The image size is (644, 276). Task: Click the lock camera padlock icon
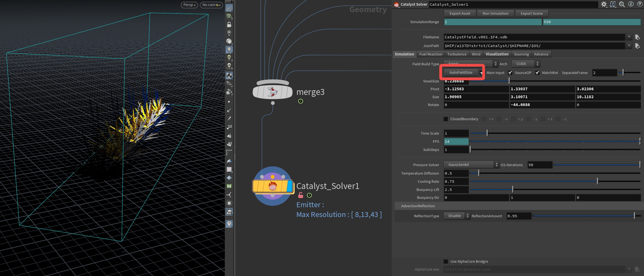coord(229,24)
